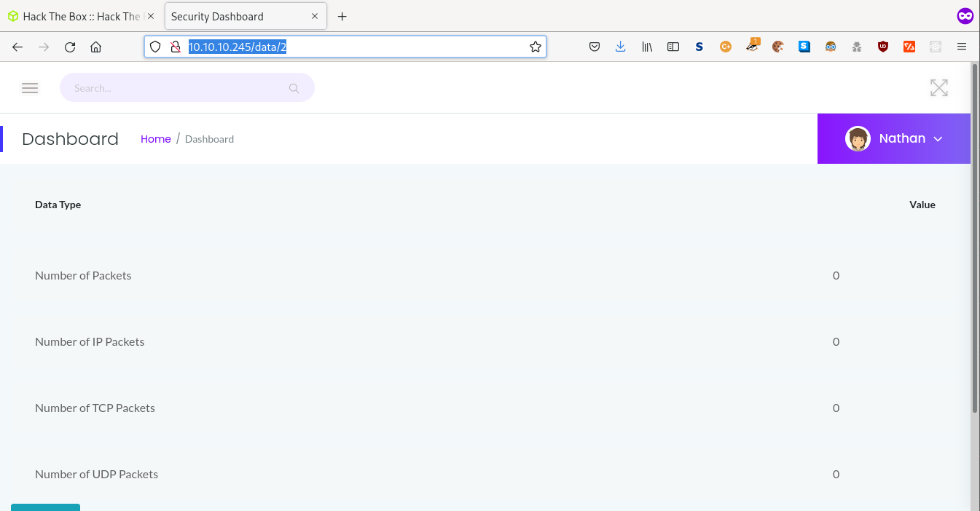980x511 pixels.
Task: Click the purple private browsing mask
Action: tap(965, 16)
